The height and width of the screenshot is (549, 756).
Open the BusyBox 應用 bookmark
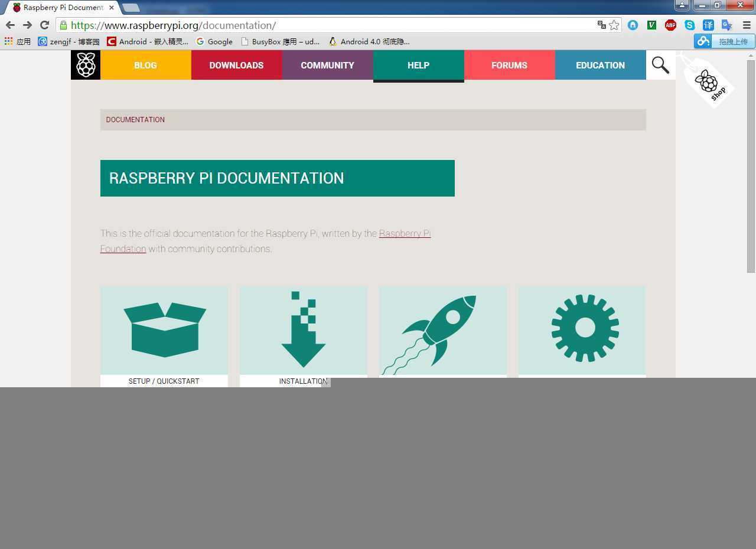pyautogui.click(x=280, y=41)
